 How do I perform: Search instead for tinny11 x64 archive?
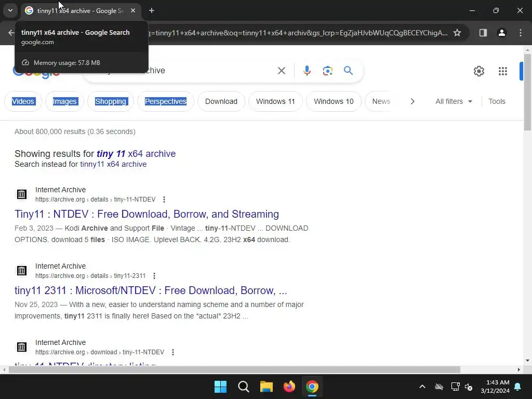coord(113,164)
